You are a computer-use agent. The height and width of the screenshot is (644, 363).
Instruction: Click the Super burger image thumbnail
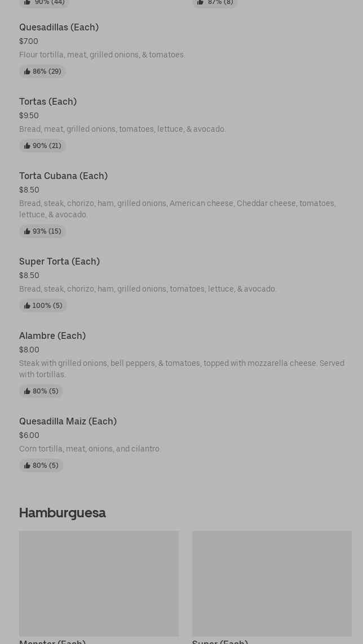click(272, 583)
